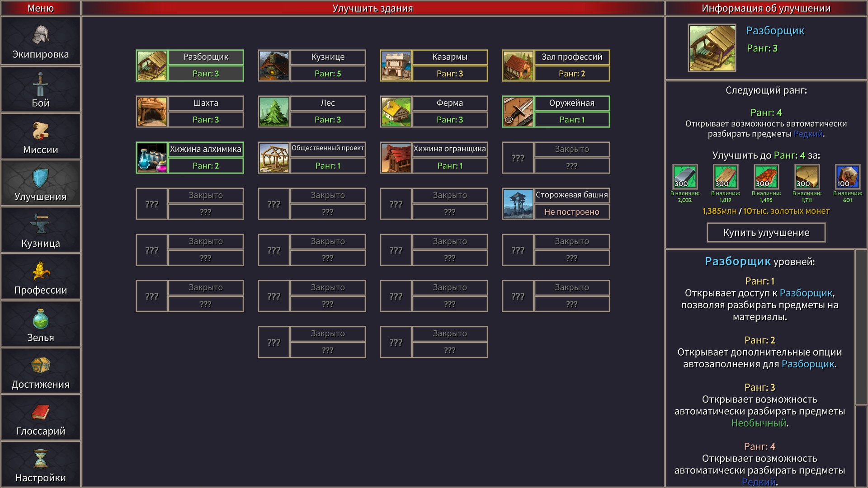Click the Разборщик link under Ранг: 2 description
The image size is (868, 488).
(808, 364)
